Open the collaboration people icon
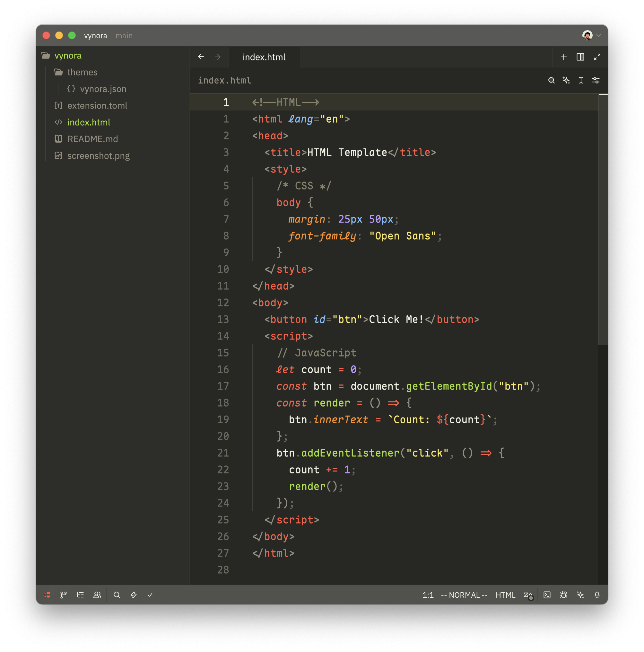Image resolution: width=644 pixels, height=652 pixels. pyautogui.click(x=97, y=595)
